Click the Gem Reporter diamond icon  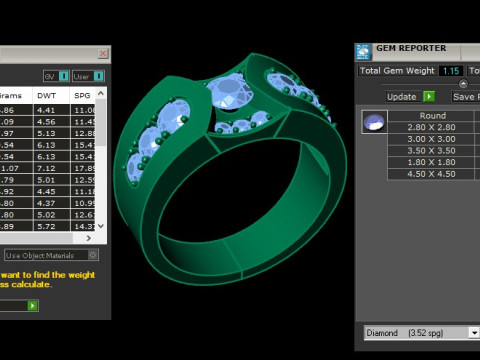(x=363, y=52)
